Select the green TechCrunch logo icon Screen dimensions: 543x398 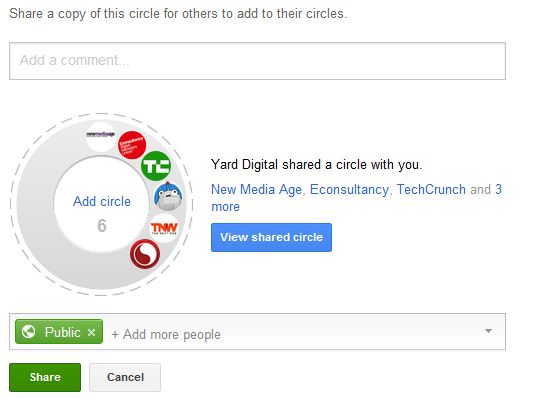[156, 166]
